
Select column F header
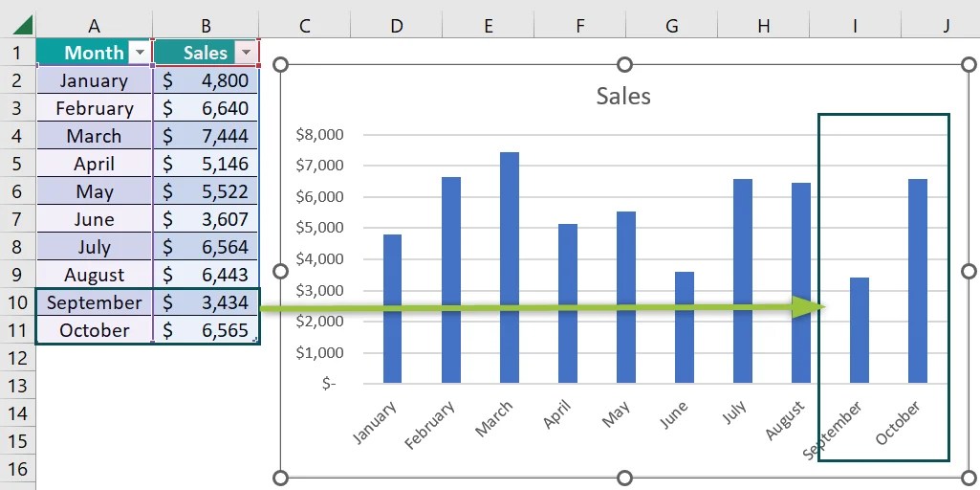click(x=580, y=25)
